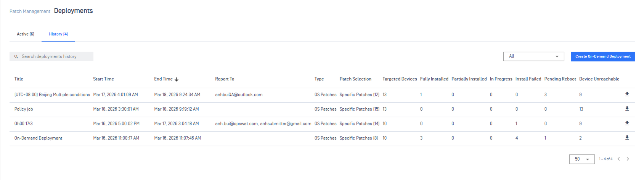Switch to the Active [6] tab
The image size is (644, 180).
tap(26, 34)
